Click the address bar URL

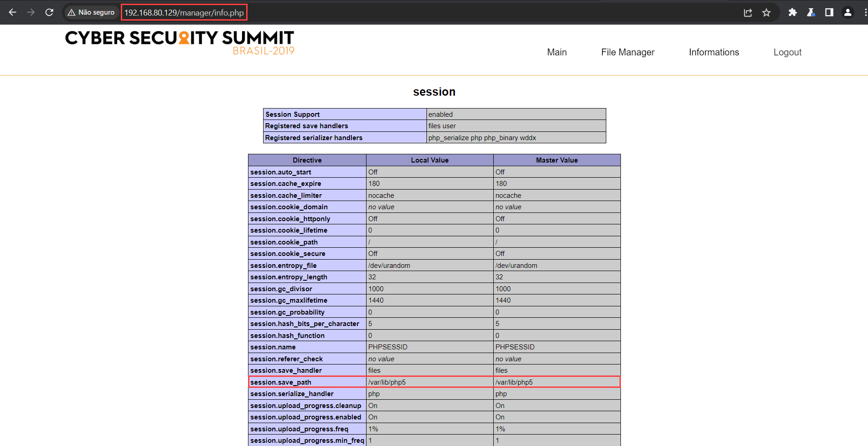point(184,12)
